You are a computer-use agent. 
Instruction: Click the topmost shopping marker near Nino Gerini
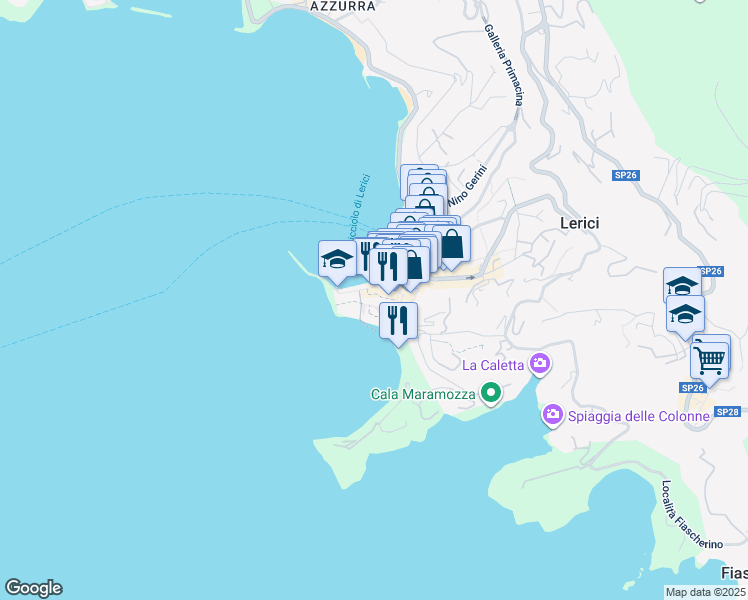(x=419, y=180)
